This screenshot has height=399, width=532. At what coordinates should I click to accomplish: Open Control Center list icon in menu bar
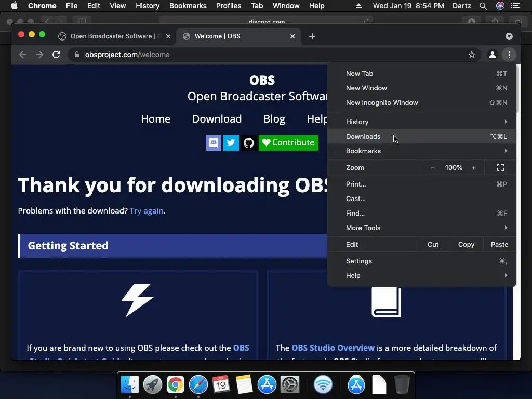515,6
